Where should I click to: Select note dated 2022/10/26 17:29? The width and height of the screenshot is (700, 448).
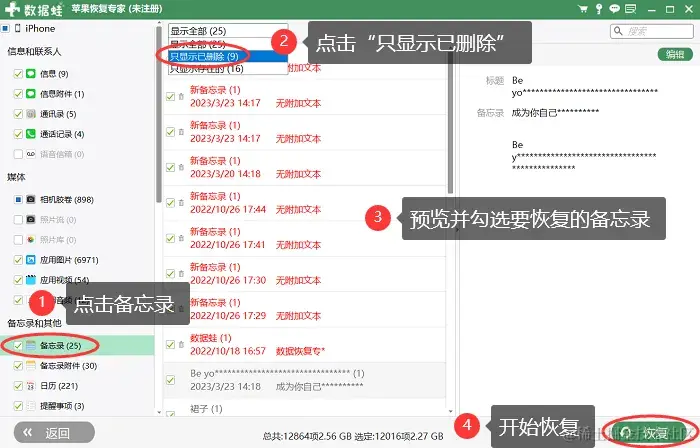click(305, 309)
